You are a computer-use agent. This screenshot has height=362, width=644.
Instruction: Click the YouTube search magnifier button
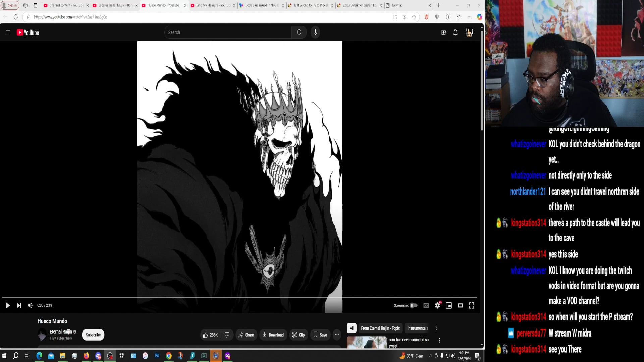[299, 32]
